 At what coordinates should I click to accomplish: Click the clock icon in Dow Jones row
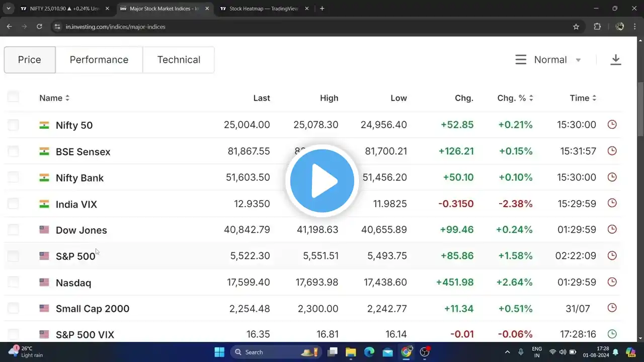612,229
